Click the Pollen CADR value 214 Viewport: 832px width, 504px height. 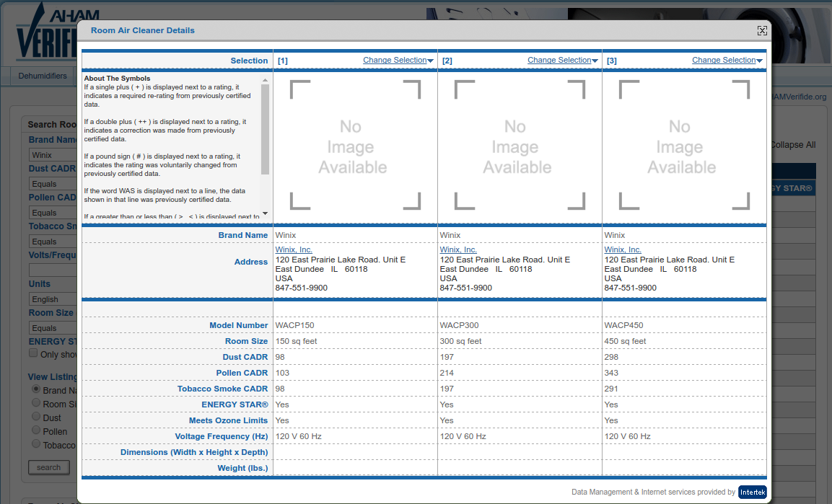447,373
